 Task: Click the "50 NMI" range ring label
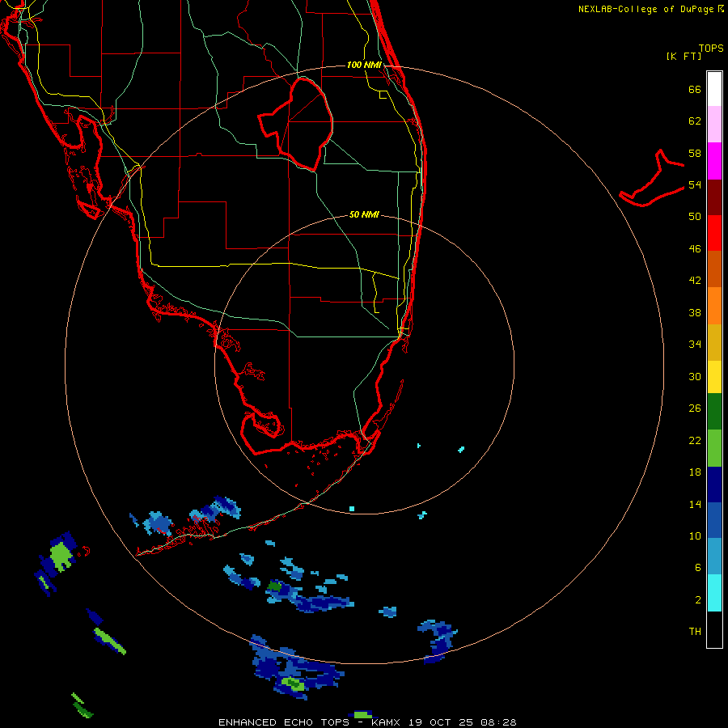364,214
